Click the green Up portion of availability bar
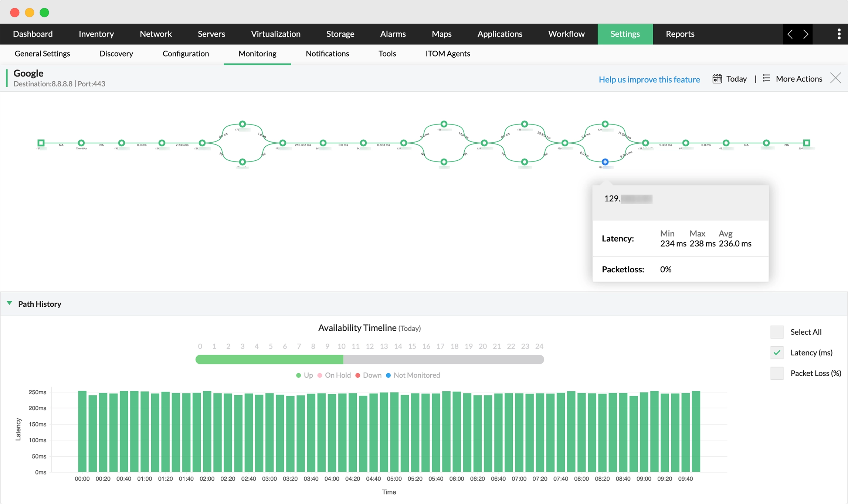Screen dimensions: 848x504 [269, 359]
